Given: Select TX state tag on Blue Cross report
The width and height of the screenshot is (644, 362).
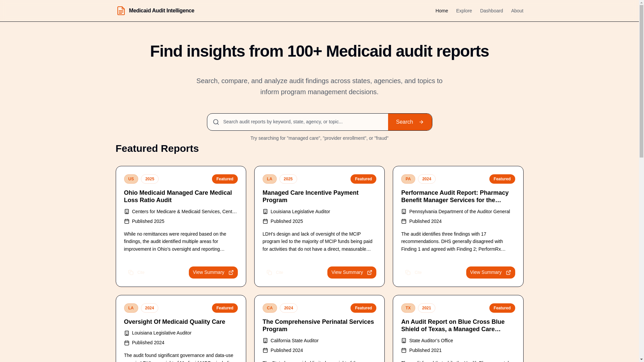Looking at the screenshot, I should (408, 308).
